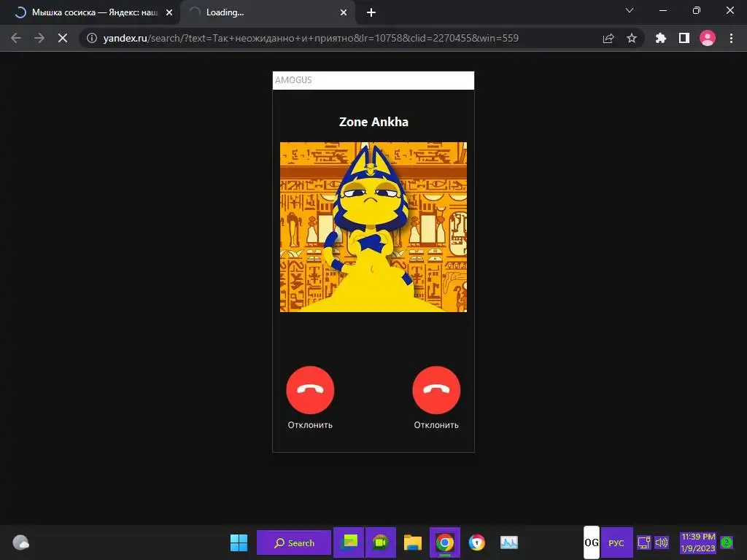Decline call with left red phone button
The height and width of the screenshot is (560, 747).
[x=310, y=390]
